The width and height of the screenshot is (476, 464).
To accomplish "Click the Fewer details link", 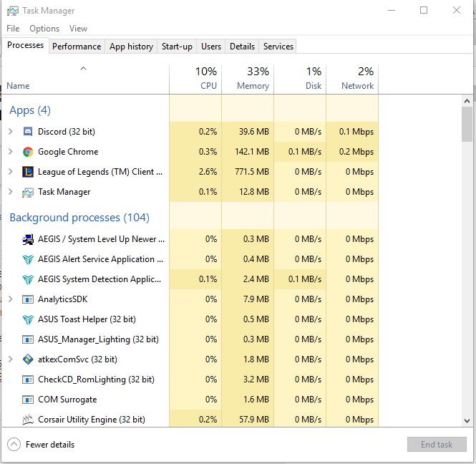I will (50, 445).
